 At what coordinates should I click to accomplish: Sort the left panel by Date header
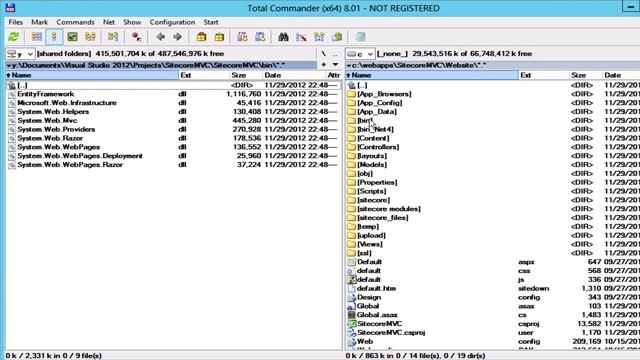click(x=294, y=75)
